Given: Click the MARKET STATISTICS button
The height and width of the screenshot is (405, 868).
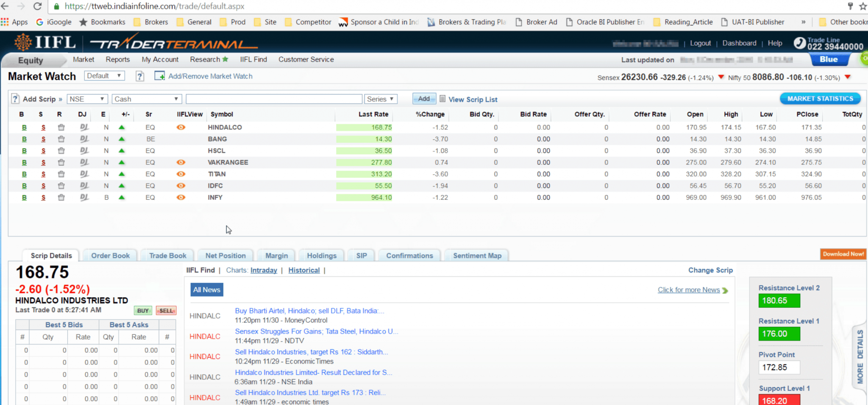Looking at the screenshot, I should (x=820, y=99).
